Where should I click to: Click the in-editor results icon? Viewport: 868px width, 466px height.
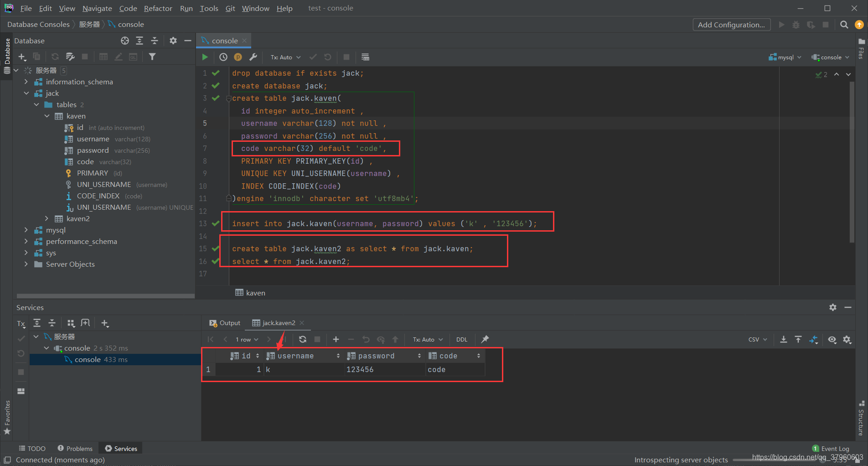point(365,57)
